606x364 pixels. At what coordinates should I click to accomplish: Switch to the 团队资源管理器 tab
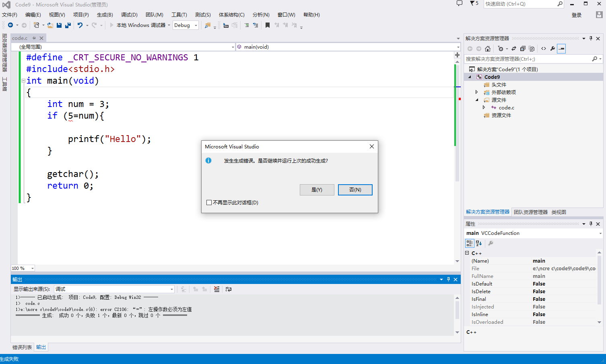531,212
